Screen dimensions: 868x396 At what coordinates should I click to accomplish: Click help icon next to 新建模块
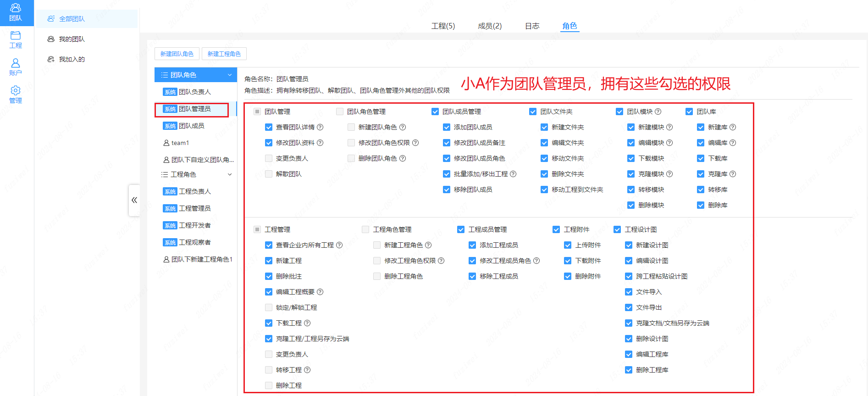pyautogui.click(x=669, y=127)
